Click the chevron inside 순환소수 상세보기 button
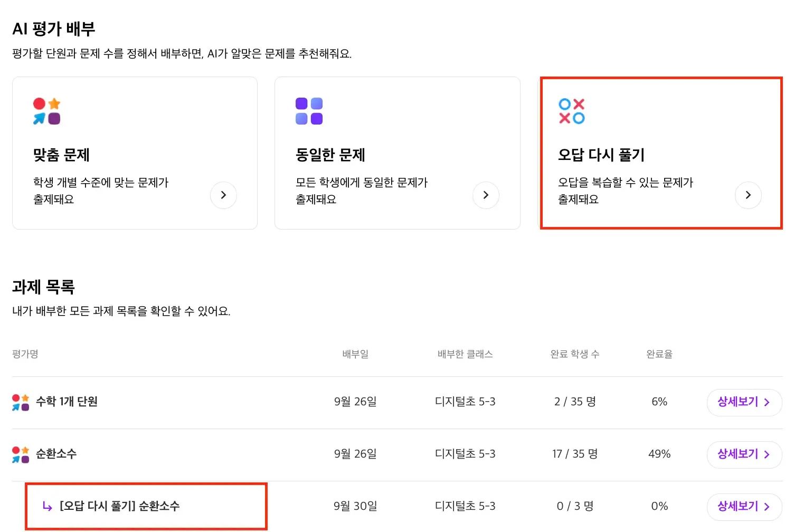This screenshot has height=532, width=794. click(x=768, y=454)
